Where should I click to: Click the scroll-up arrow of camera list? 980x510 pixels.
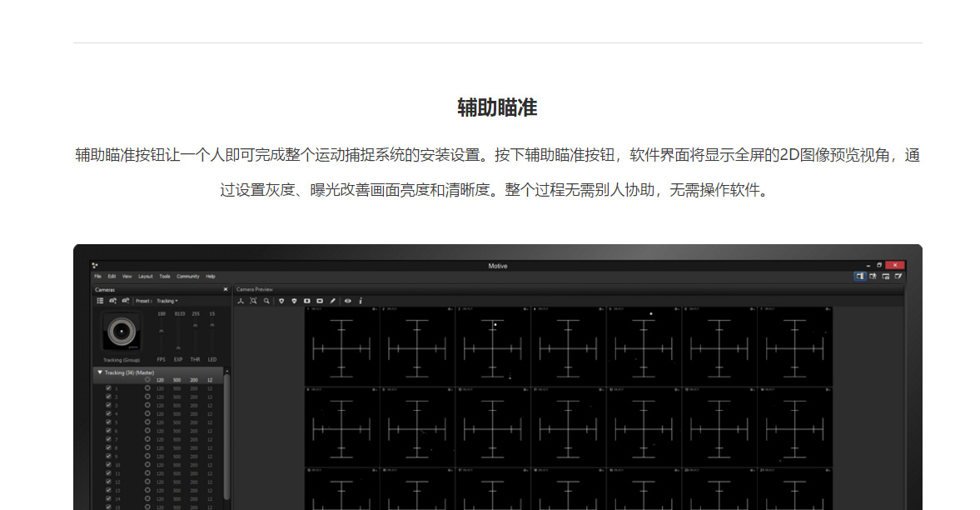coord(226,371)
